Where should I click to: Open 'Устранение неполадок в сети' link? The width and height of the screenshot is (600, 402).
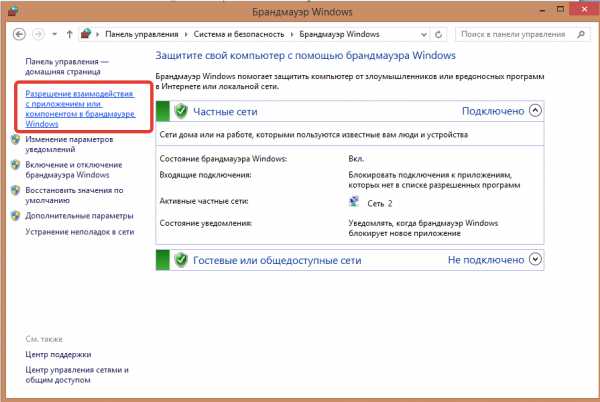(x=80, y=232)
